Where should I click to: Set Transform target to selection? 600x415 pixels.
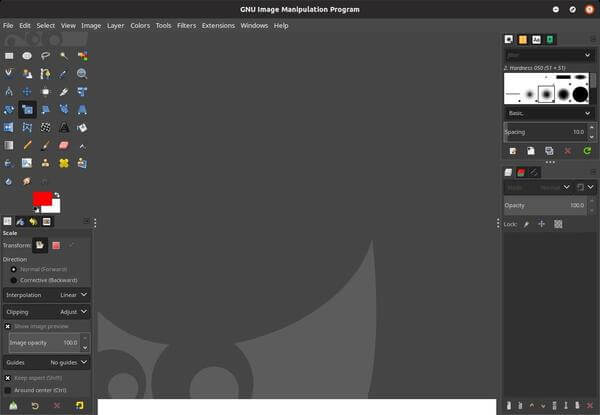tap(56, 246)
